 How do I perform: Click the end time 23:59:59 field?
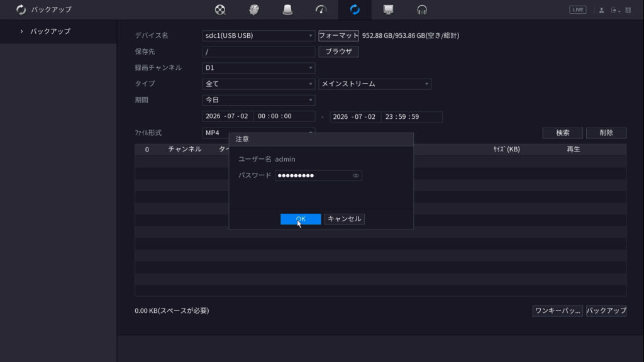point(411,116)
